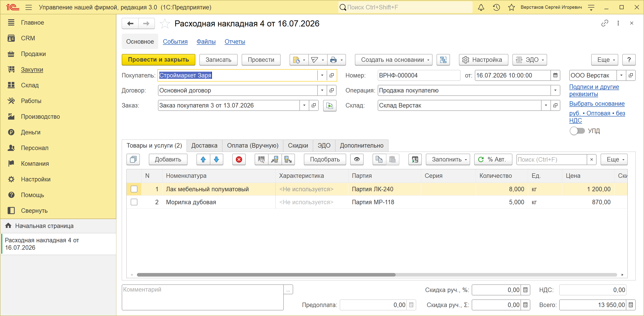Open the Склад section in sidebar
Viewport: 644px width, 316px height.
tap(30, 85)
